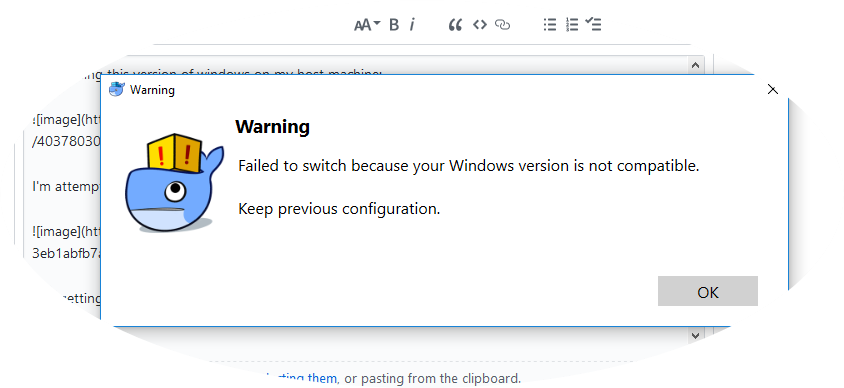844x388 pixels.
Task: Click the bold 'Warning' heading in dialog
Action: click(272, 127)
